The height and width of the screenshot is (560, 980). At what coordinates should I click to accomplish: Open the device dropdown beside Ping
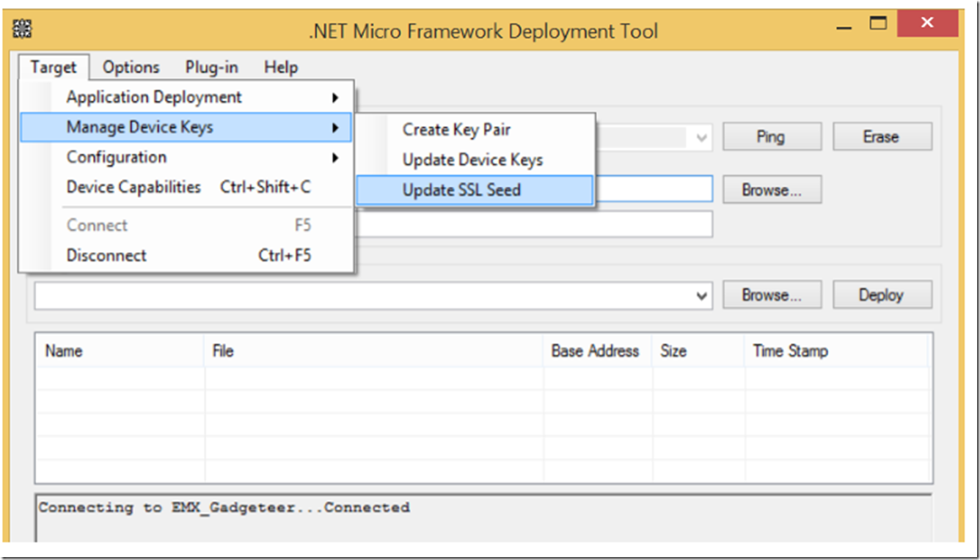(x=702, y=137)
